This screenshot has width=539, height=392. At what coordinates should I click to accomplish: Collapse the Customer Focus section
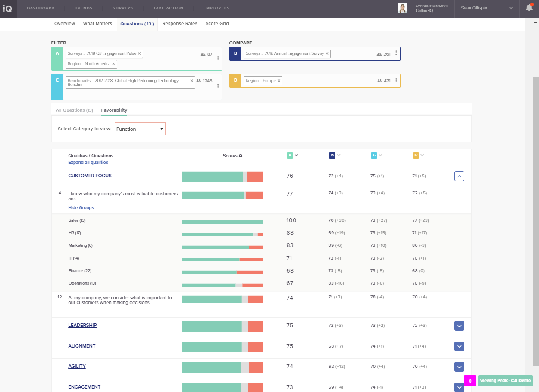point(459,176)
